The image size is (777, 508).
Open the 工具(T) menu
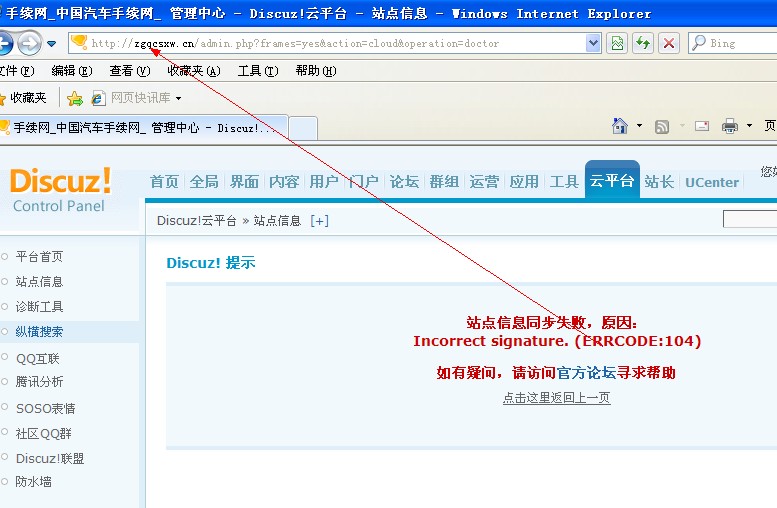tap(258, 71)
